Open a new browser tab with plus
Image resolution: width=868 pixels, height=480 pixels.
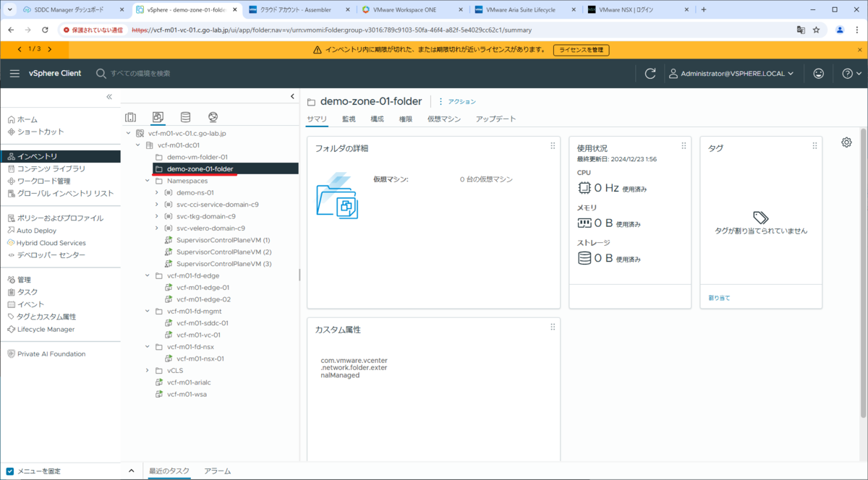point(703,9)
